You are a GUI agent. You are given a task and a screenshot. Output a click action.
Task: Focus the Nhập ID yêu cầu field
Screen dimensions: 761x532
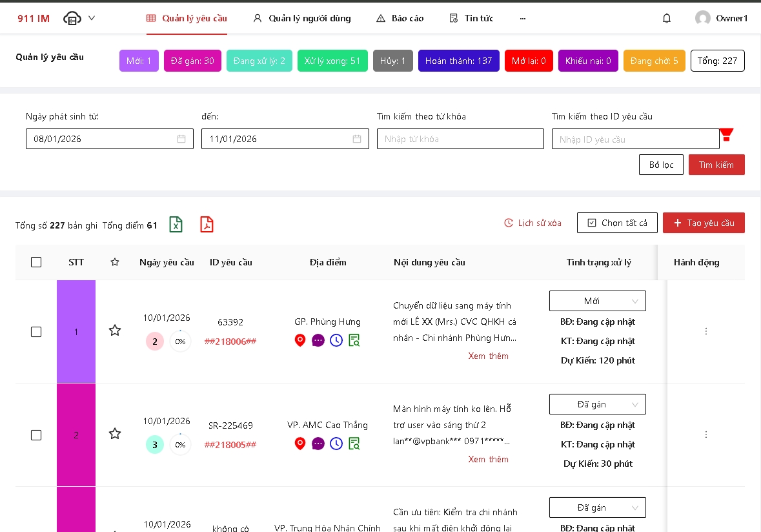click(635, 139)
